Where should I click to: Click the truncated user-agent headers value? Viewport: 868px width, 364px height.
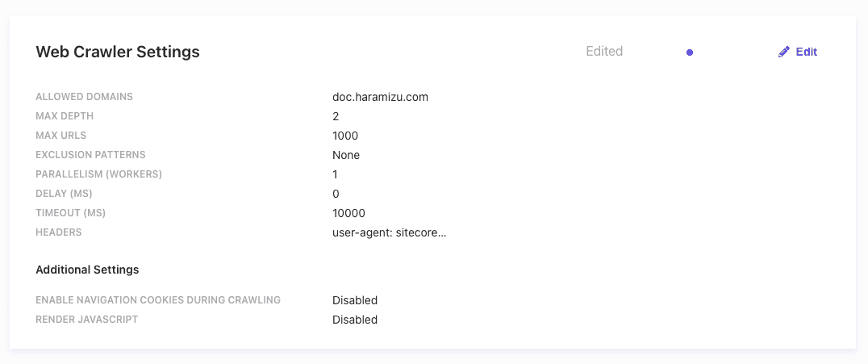click(389, 232)
